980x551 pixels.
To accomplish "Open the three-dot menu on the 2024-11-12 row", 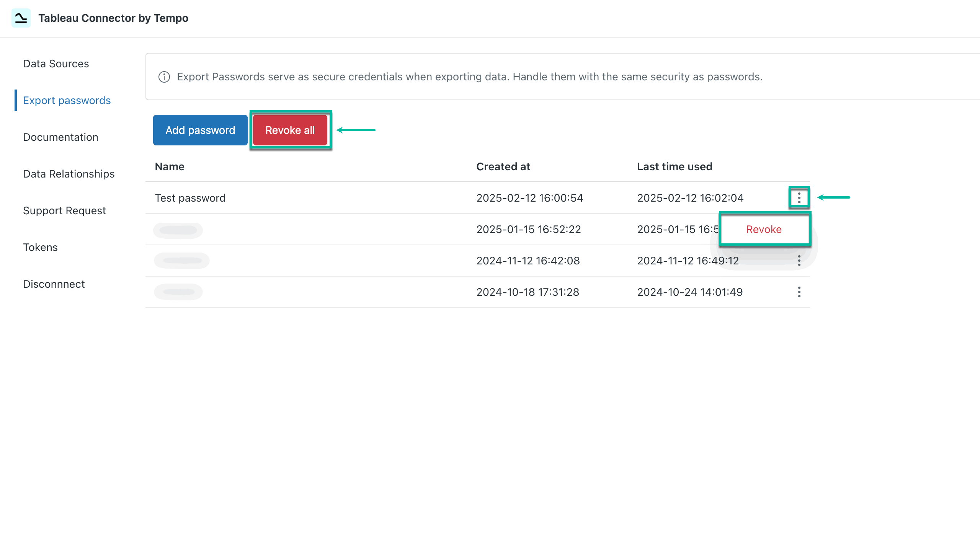I will tap(799, 261).
